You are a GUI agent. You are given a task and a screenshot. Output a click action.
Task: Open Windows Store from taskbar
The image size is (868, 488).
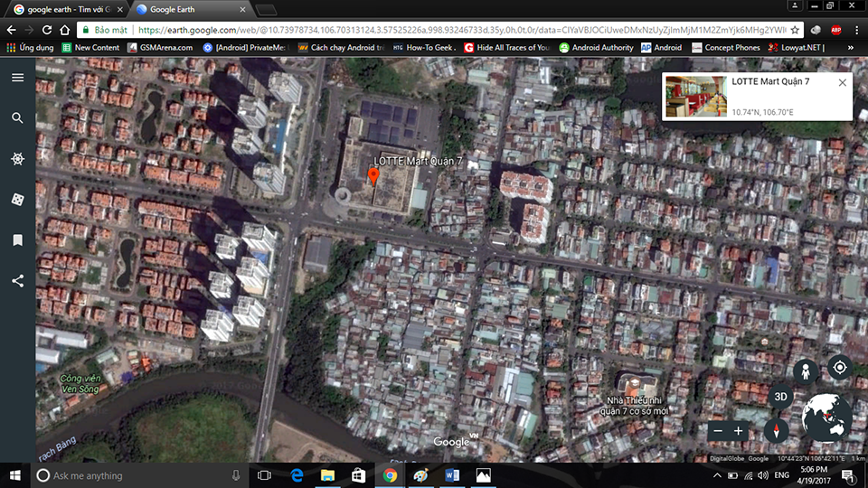[359, 475]
